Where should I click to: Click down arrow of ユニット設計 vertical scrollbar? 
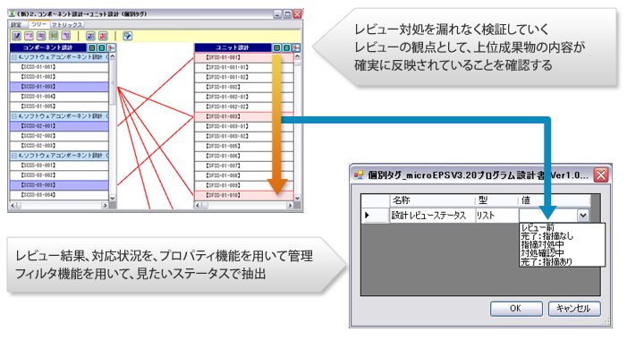(x=297, y=198)
